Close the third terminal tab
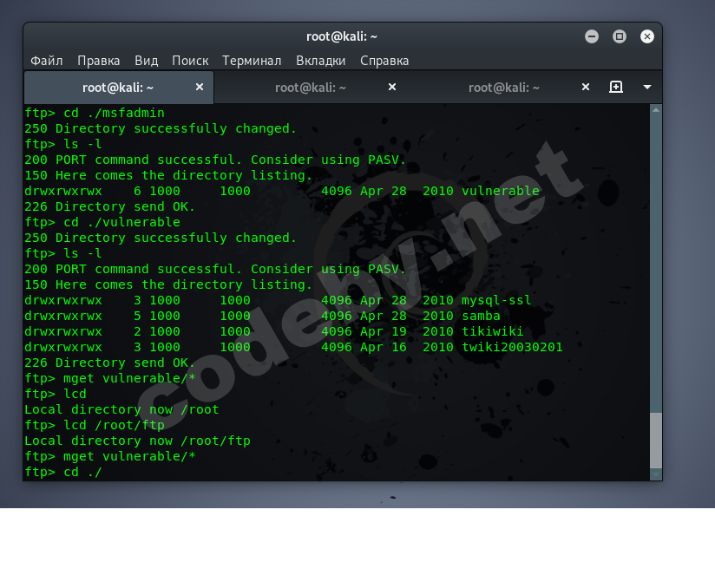715x588 pixels. (x=586, y=87)
